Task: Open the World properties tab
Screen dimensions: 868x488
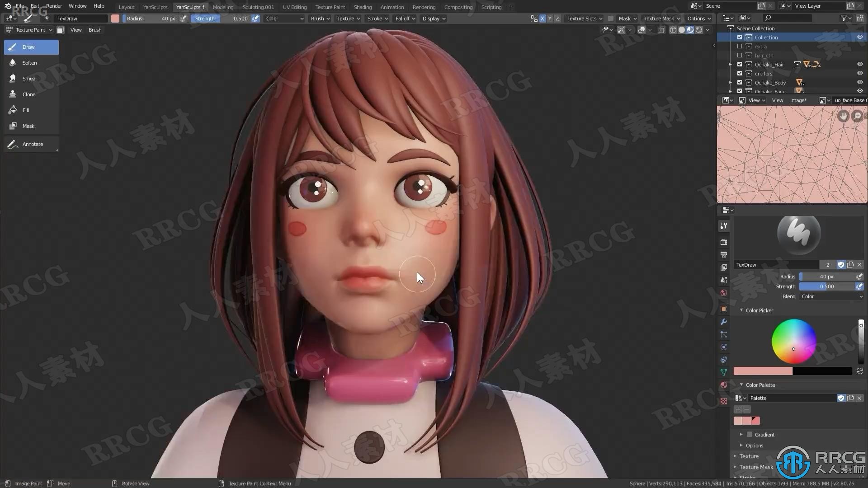Action: click(x=724, y=293)
